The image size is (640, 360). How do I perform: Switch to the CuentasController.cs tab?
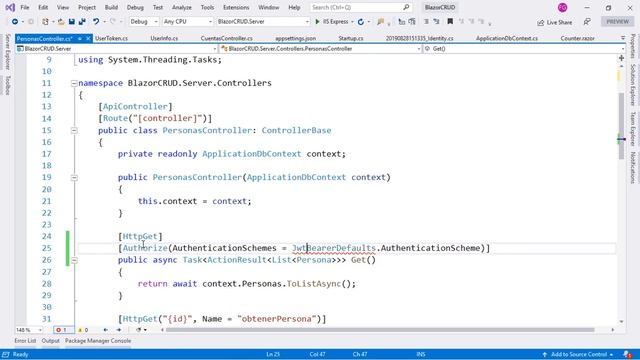(x=227, y=38)
